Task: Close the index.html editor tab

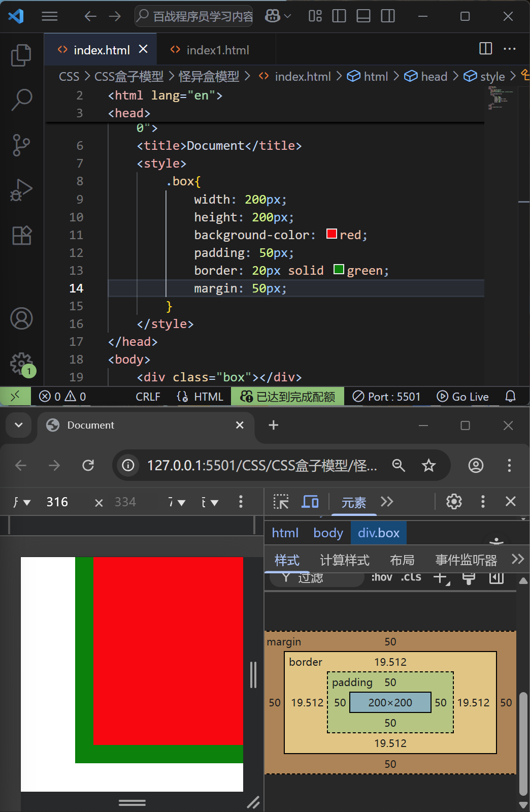Action: click(143, 49)
